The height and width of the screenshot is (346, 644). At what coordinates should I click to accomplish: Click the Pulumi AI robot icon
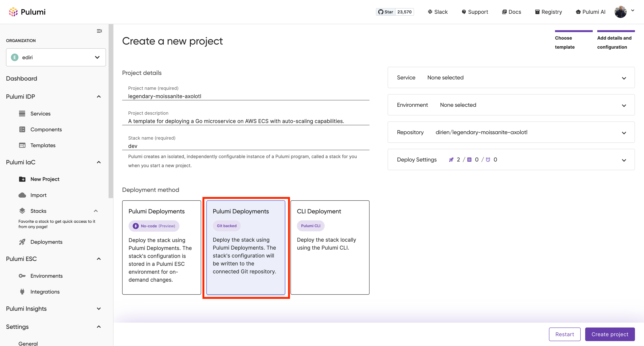coord(578,12)
